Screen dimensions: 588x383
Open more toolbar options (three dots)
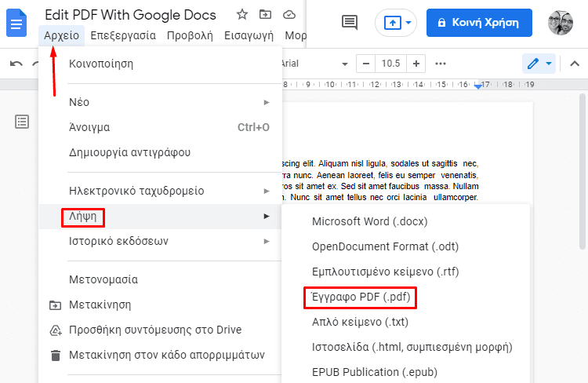click(441, 64)
